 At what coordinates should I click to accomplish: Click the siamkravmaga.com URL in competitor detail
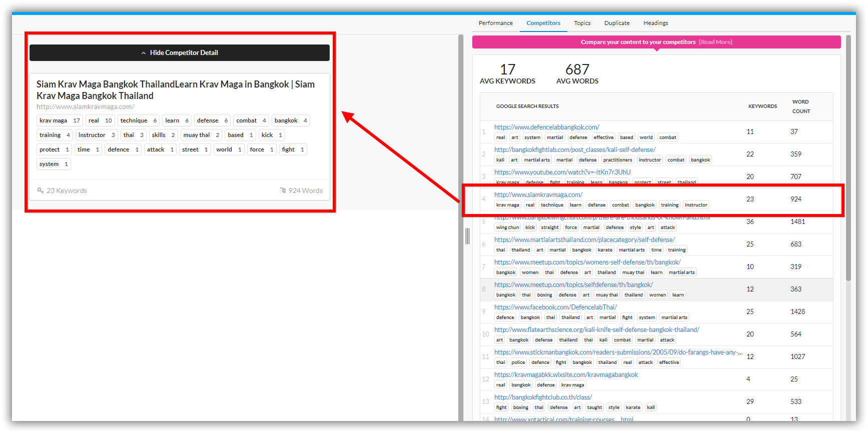85,106
